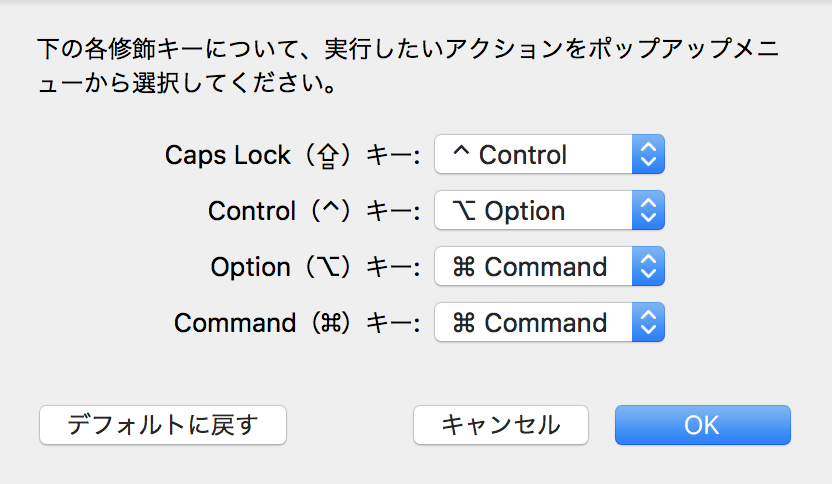Confirm the dialog with the OK button
The height and width of the screenshot is (484, 832).
[x=702, y=424]
